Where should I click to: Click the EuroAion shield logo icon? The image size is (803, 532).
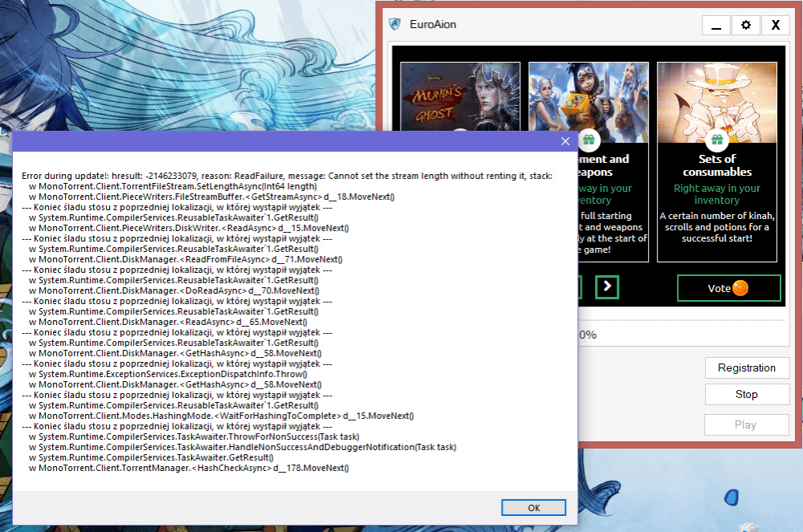click(x=394, y=25)
